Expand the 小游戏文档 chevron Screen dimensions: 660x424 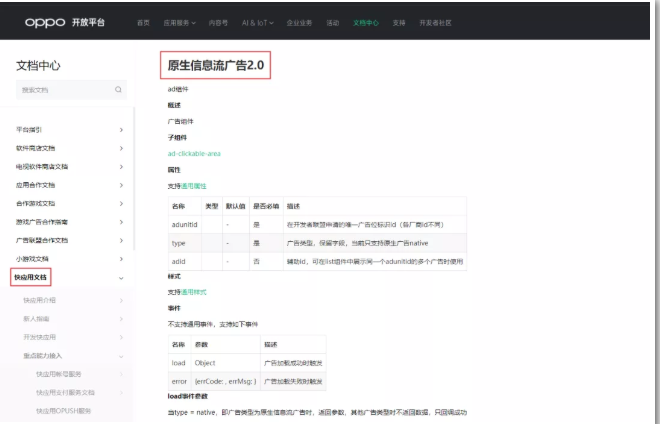121,259
